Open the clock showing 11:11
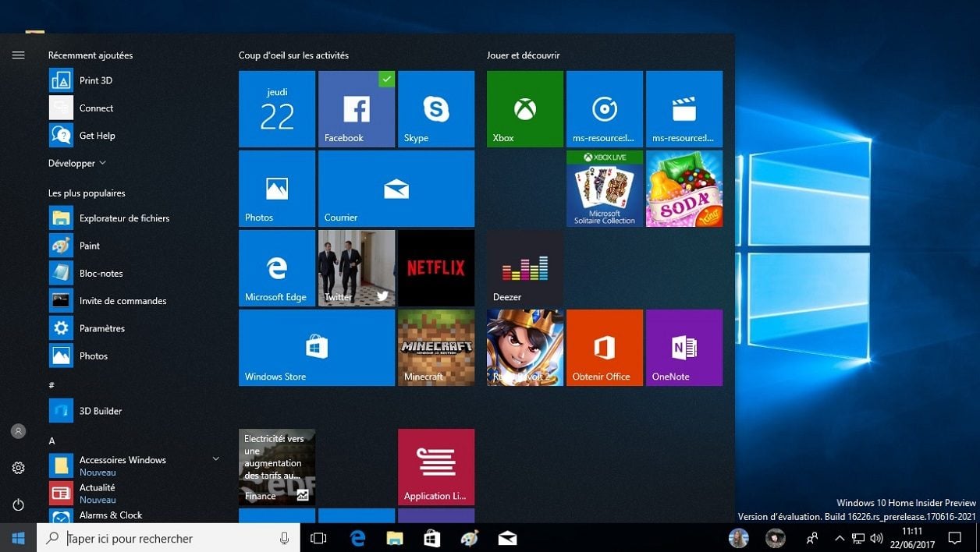This screenshot has width=980, height=552. click(912, 538)
